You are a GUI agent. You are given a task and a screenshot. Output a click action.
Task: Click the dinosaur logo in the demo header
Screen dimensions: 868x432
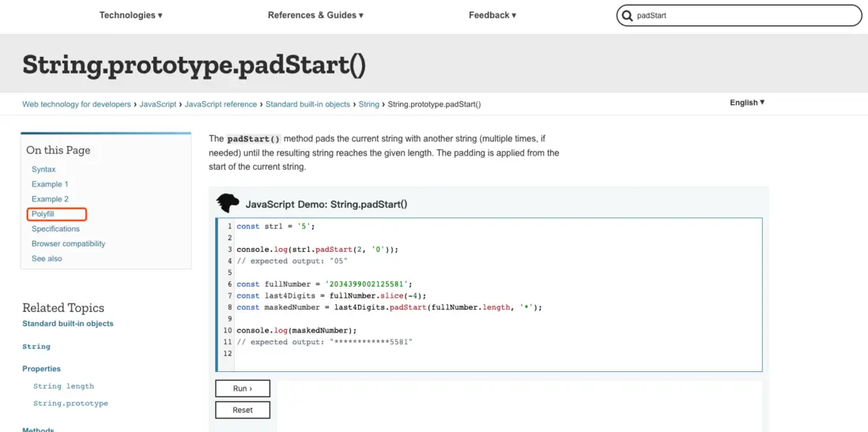(227, 203)
